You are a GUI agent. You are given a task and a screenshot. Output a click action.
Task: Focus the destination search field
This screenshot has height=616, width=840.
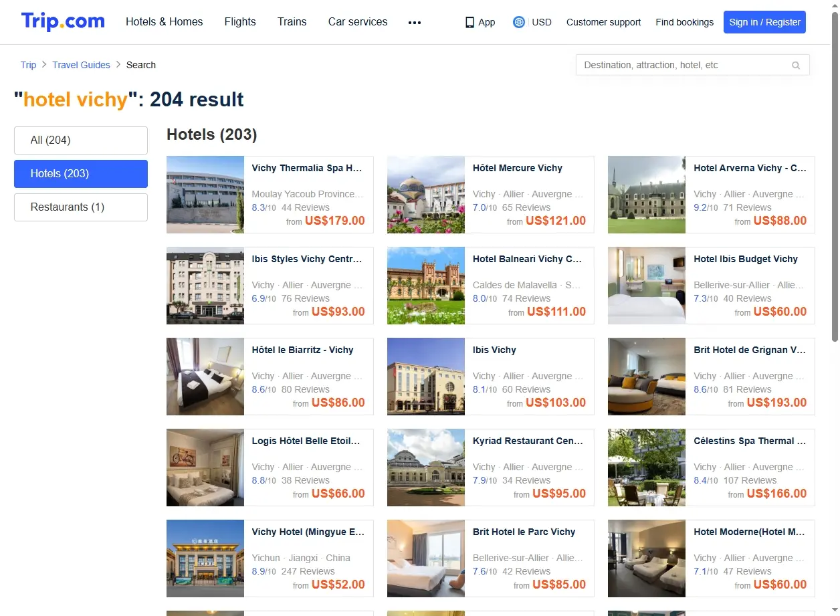693,65
